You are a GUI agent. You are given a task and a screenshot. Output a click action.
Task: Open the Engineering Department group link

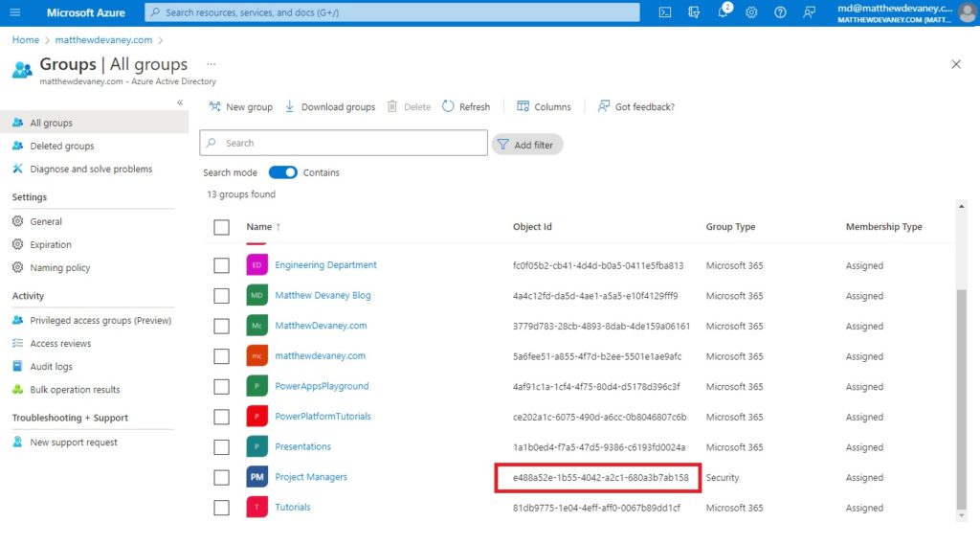[325, 265]
